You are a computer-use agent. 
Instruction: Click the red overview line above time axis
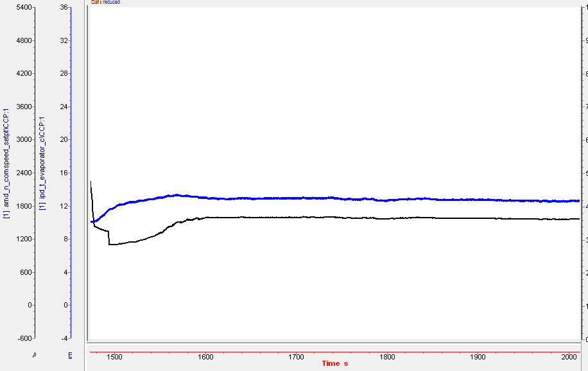click(335, 352)
